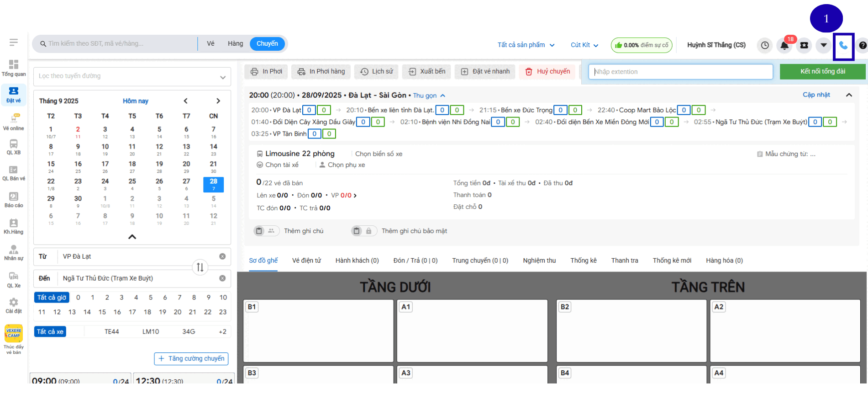The image size is (868, 415).
Task: Click the clock history icon in header
Action: coord(765,45)
